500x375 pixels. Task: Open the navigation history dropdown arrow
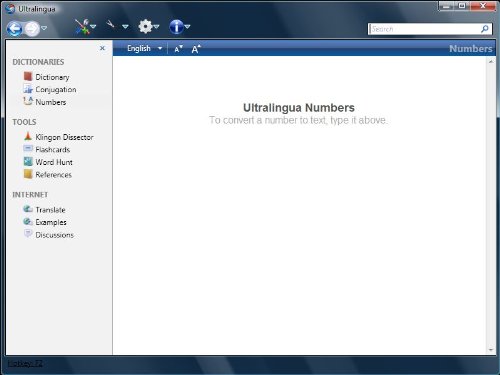(x=44, y=28)
